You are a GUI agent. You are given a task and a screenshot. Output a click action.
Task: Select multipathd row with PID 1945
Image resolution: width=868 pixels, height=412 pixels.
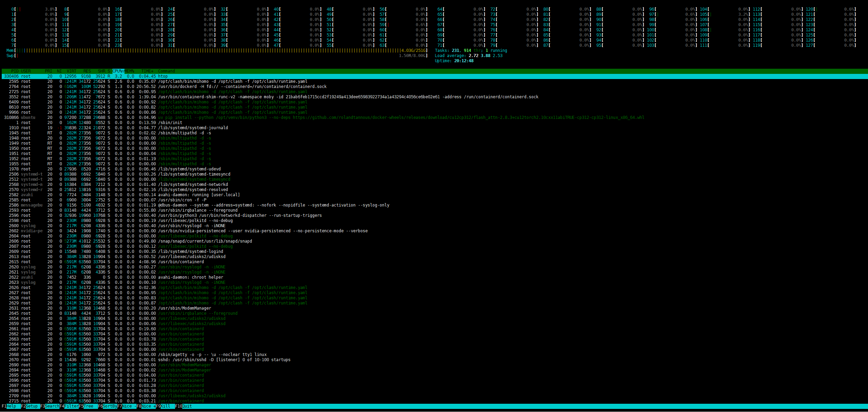(434, 133)
